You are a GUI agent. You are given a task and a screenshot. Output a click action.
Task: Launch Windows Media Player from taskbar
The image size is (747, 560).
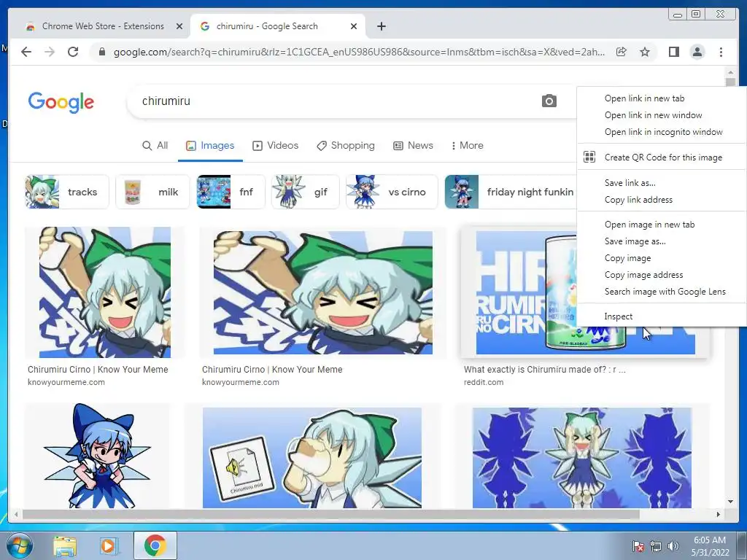tap(109, 545)
